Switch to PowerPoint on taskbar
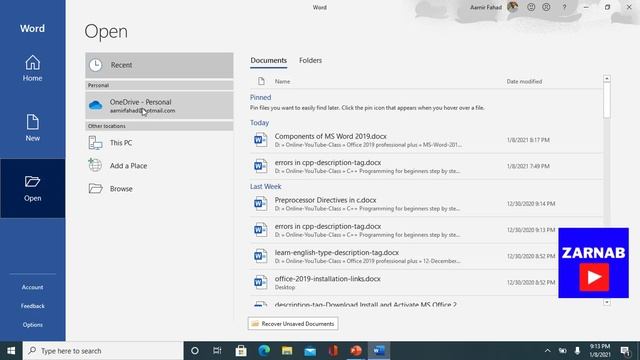Image resolution: width=640 pixels, height=360 pixels. 356,351
